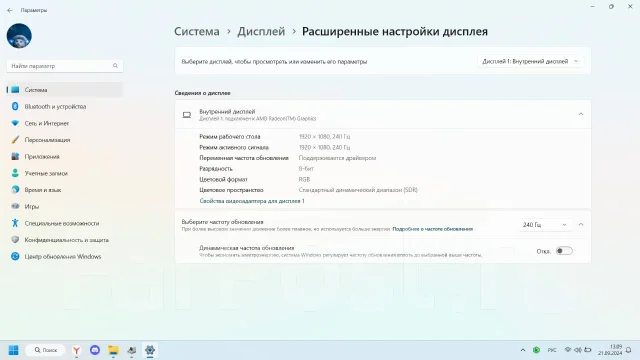Image resolution: width=640 pixels, height=360 pixels.
Task: Click Подробнее о частоте обновления link
Action: pos(433,229)
